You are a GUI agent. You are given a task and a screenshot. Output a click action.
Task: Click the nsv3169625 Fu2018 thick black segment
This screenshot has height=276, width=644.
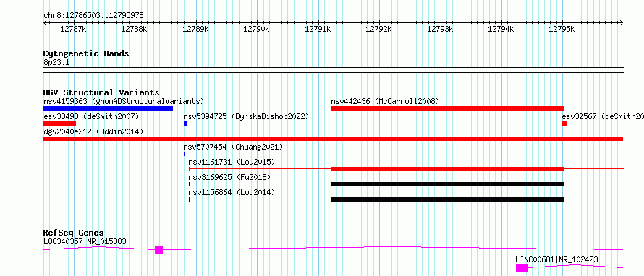448,184
